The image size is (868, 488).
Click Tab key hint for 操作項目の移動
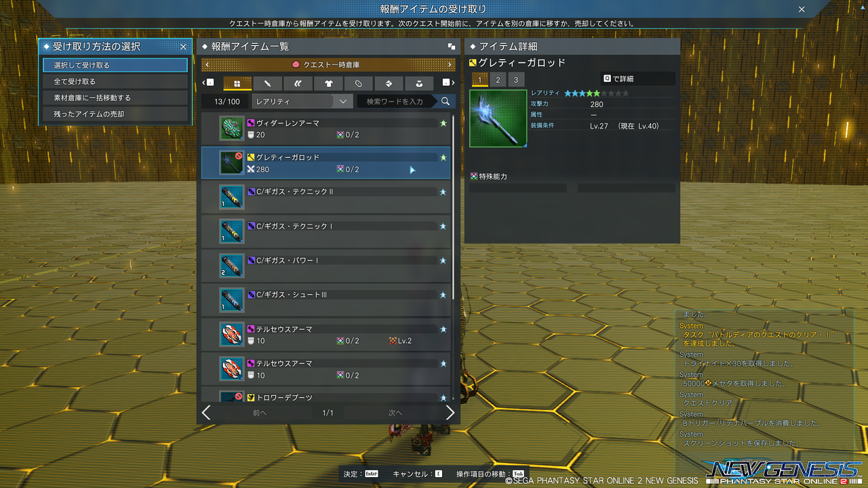click(518, 474)
